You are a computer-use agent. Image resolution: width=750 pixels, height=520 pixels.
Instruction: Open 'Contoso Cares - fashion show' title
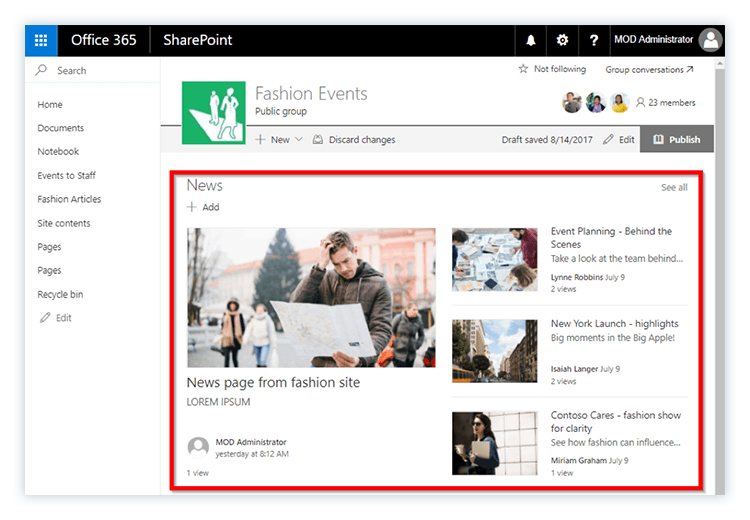(x=616, y=421)
